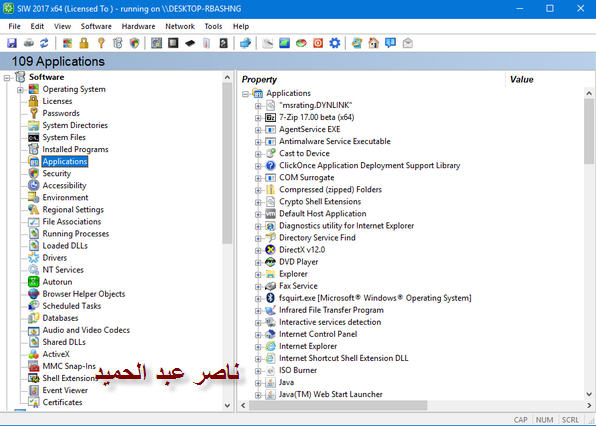
Task: Click the Internet Explorer 'e' icon
Action: 270,346
